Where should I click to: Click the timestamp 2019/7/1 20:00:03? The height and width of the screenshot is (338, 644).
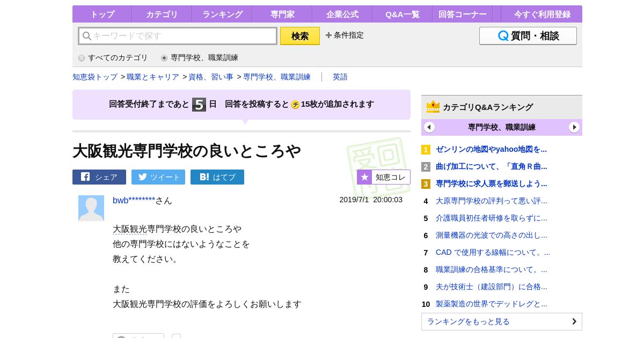pos(371,200)
